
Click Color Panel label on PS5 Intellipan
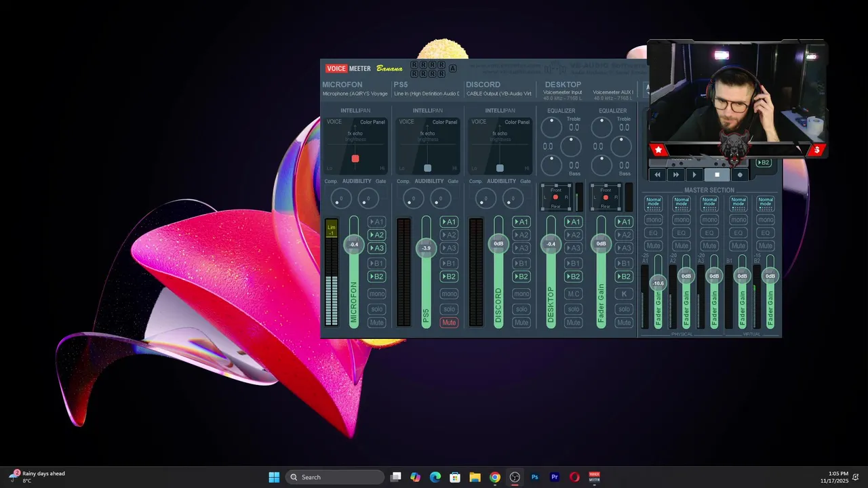pyautogui.click(x=445, y=122)
